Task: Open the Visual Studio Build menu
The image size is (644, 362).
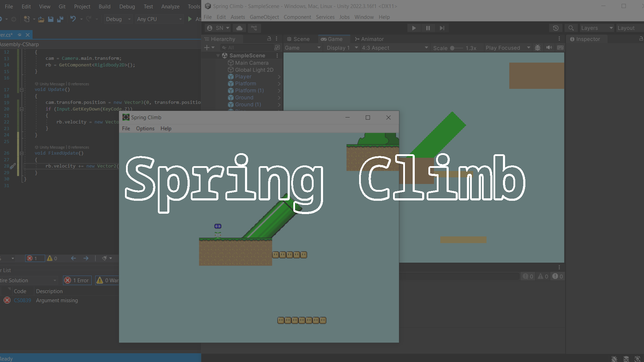Action: click(x=104, y=7)
